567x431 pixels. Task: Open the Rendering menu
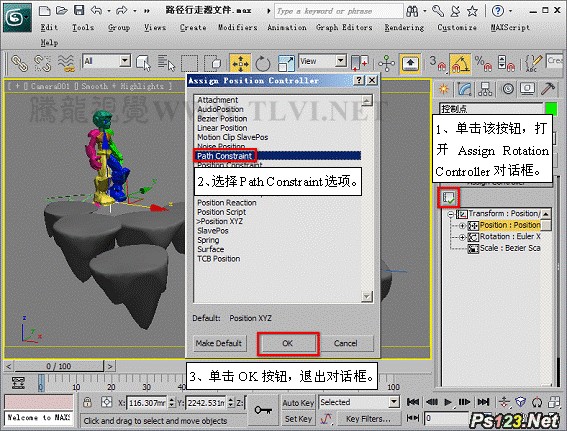[x=404, y=27]
